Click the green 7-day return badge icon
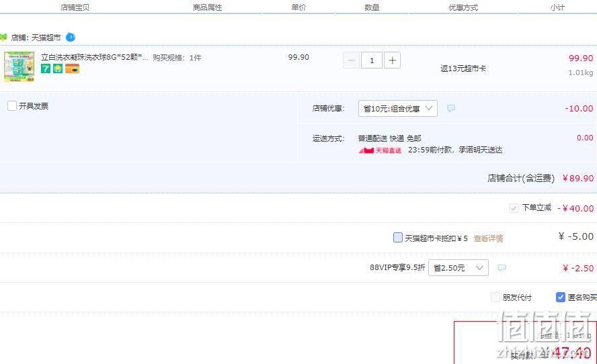 coord(46,69)
